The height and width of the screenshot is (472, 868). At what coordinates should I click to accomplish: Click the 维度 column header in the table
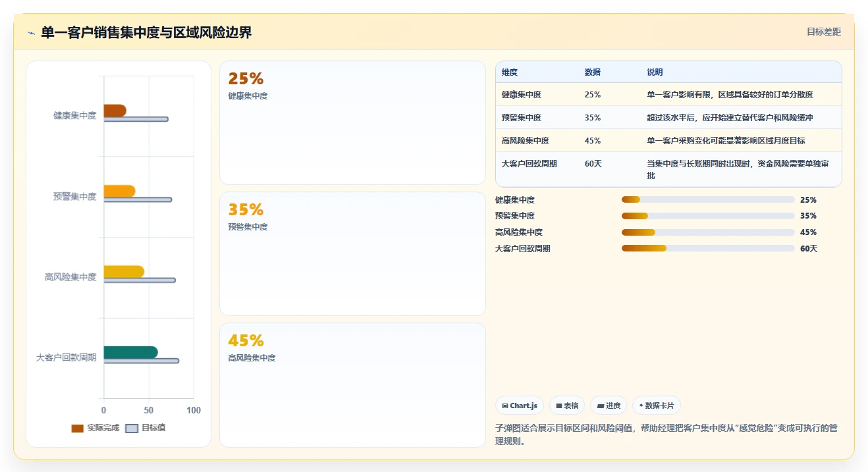coord(510,72)
